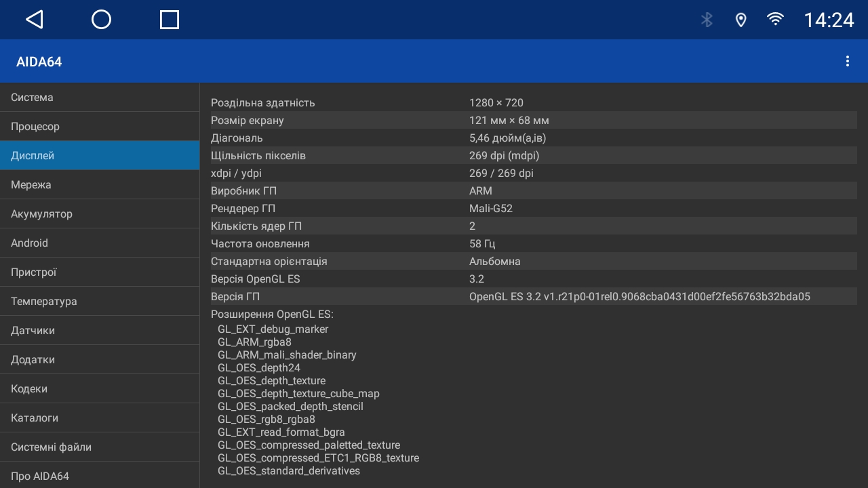The width and height of the screenshot is (868, 488).
Task: Open the Температура section
Action: [100, 302]
